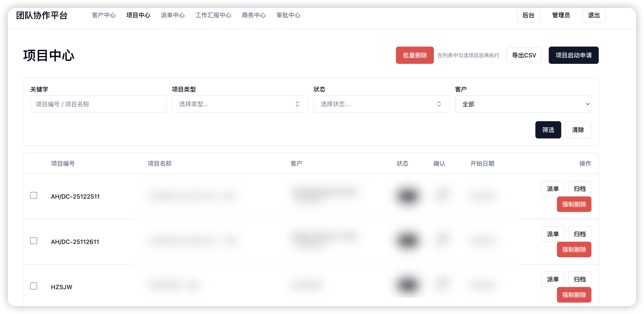Screen dimensions: 644x314
Task: Export list with 导出CSV button
Action: pyautogui.click(x=524, y=55)
